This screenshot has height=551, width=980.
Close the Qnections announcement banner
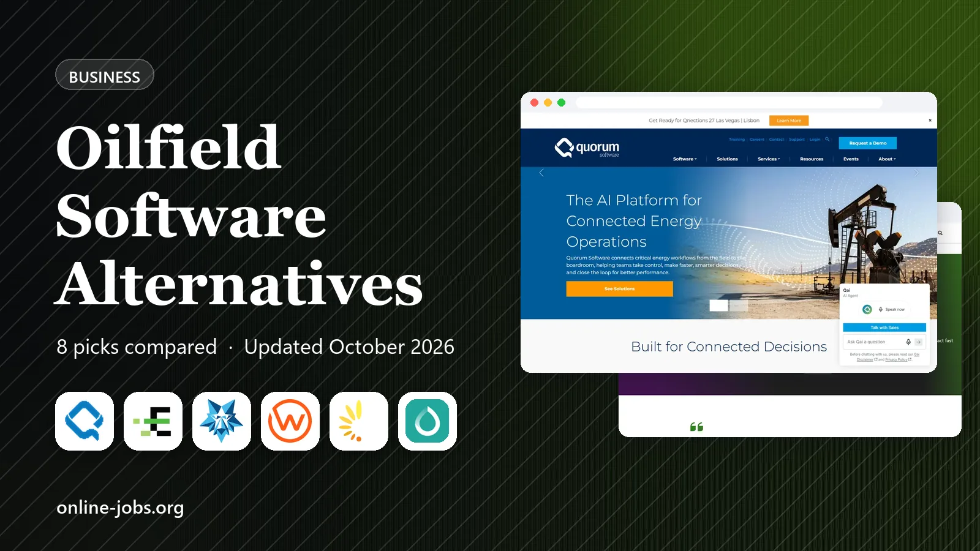coord(930,120)
